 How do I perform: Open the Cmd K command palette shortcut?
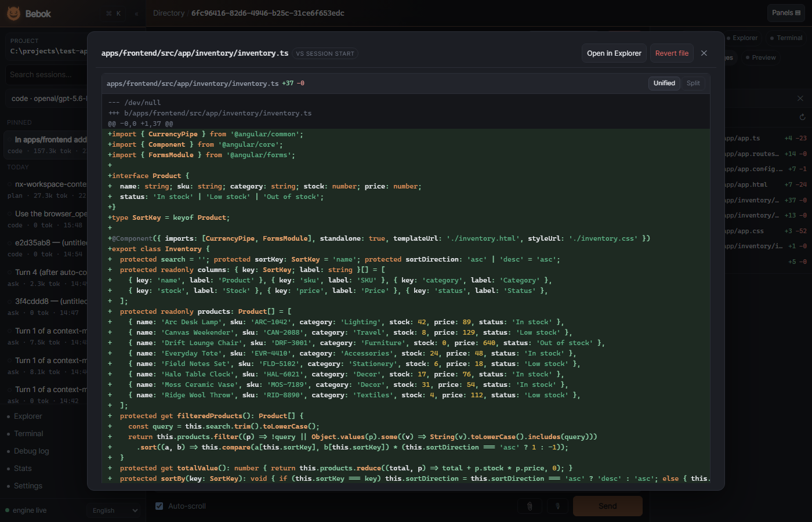coord(114,13)
